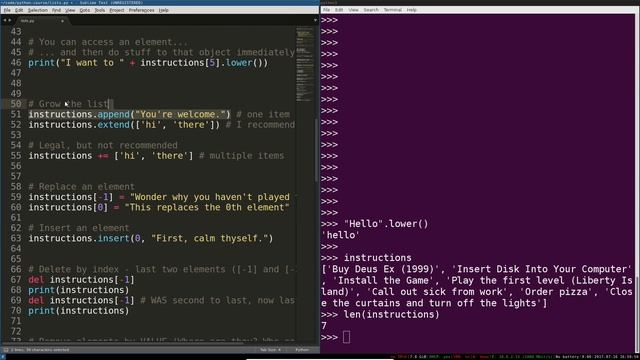The width and height of the screenshot is (640, 360).
Task: Open the terminal window's File menu
Action: 326,10
